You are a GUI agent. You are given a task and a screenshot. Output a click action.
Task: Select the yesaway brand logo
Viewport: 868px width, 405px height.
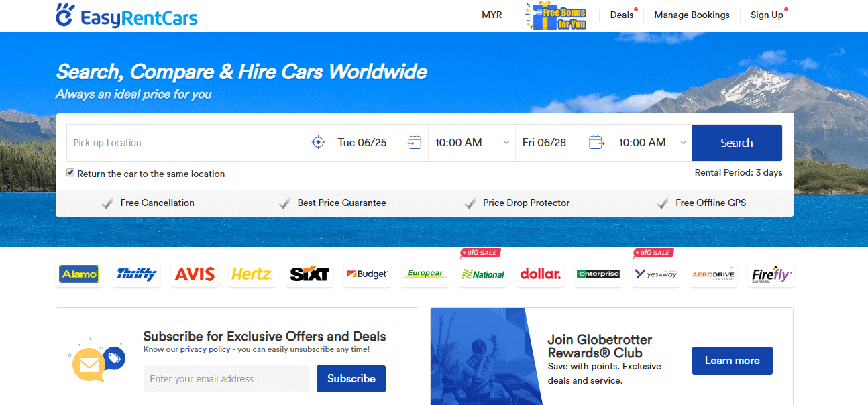(656, 274)
